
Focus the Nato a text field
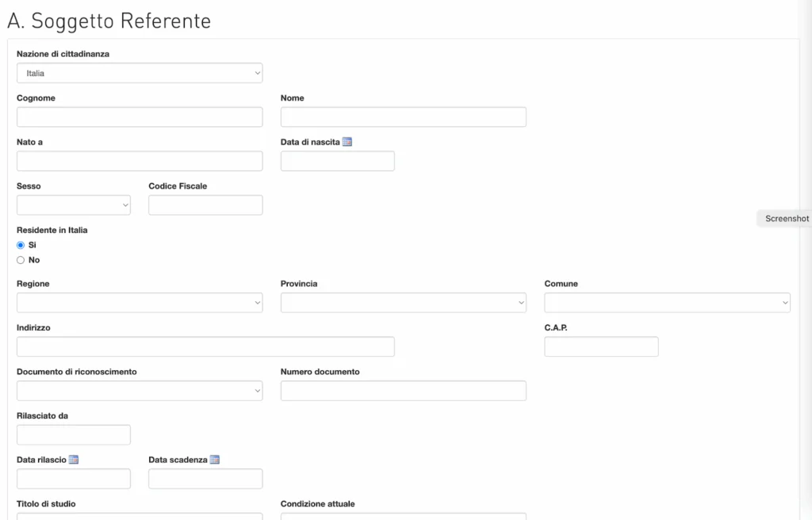pyautogui.click(x=140, y=161)
